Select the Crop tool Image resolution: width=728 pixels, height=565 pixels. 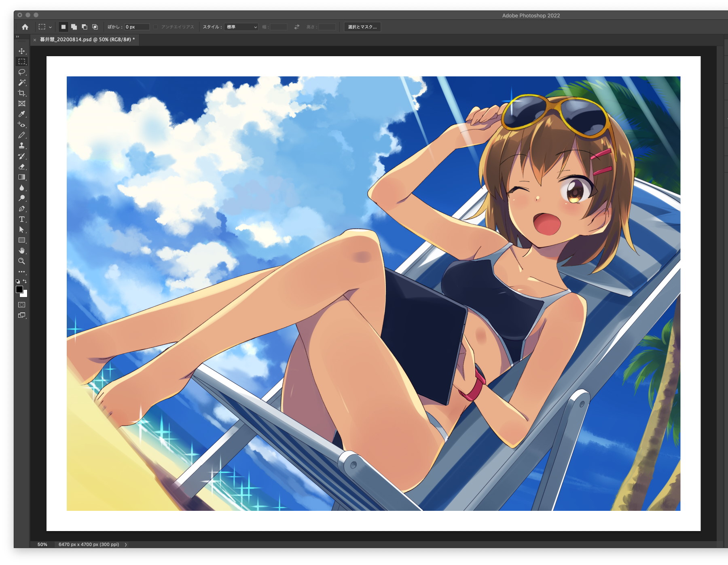coord(21,93)
